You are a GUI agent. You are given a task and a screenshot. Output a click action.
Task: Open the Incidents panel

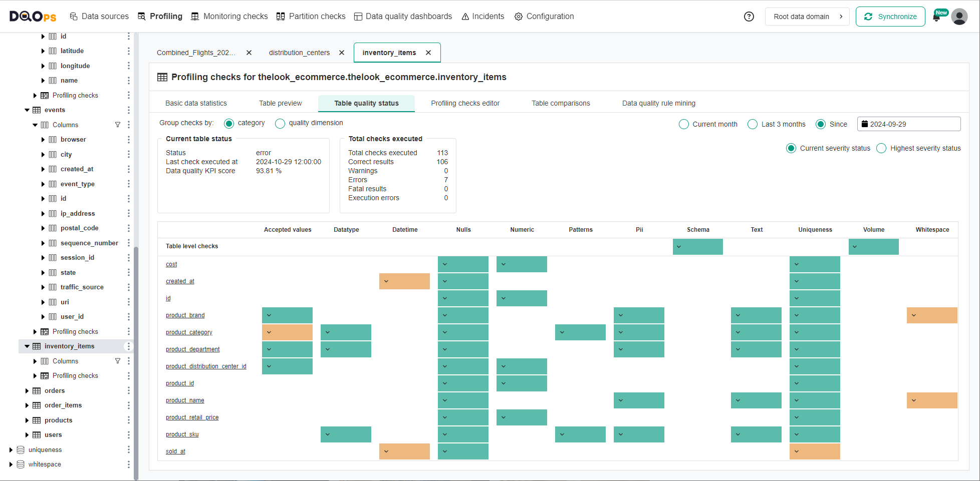pyautogui.click(x=482, y=16)
